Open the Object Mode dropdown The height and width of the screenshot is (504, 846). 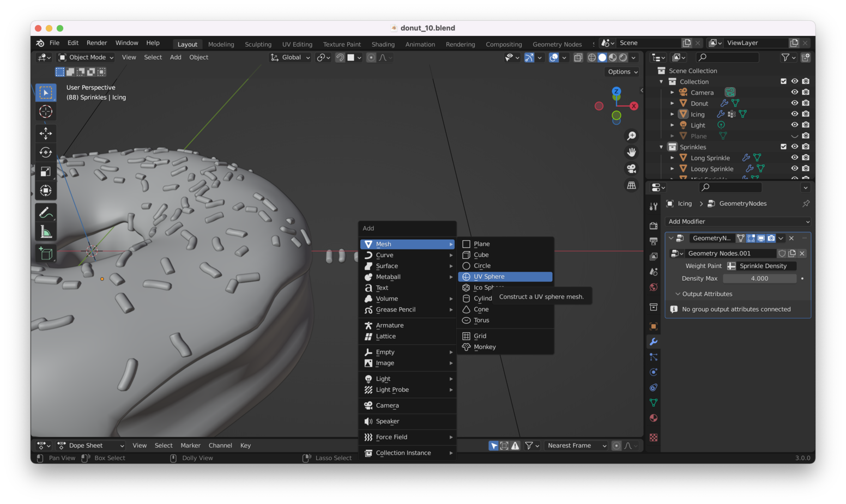point(86,57)
